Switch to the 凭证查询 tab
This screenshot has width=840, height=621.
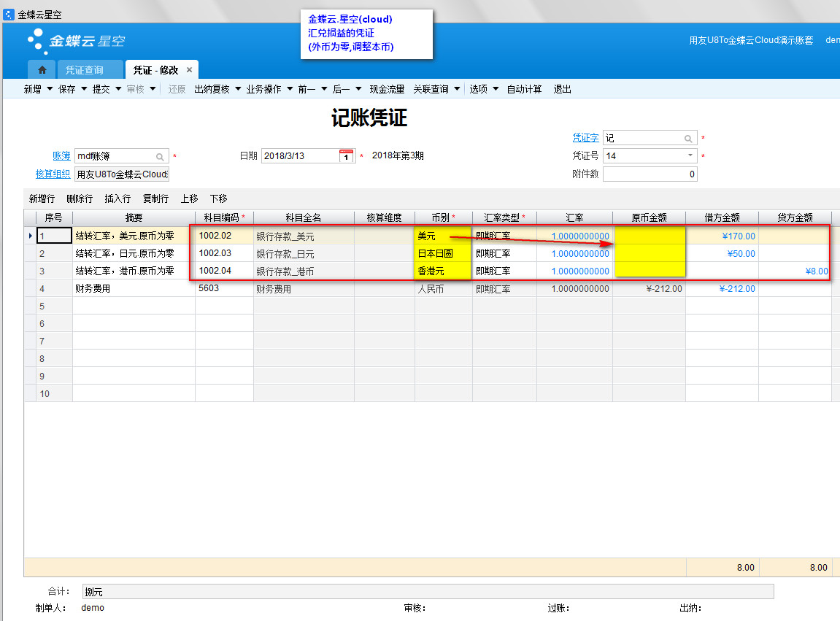[x=84, y=70]
